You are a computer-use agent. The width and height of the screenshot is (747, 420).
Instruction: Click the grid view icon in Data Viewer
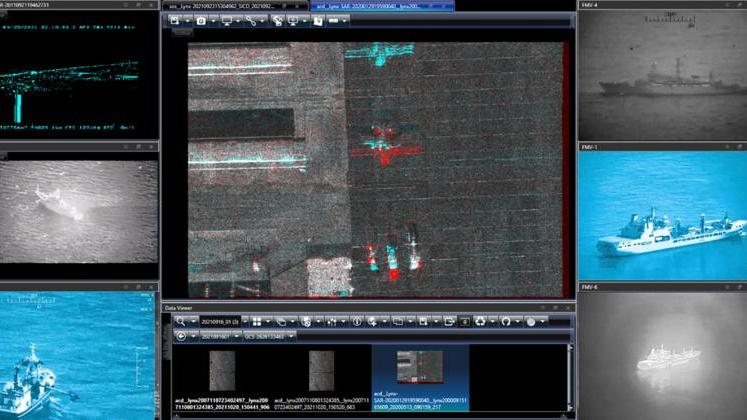pos(257,322)
